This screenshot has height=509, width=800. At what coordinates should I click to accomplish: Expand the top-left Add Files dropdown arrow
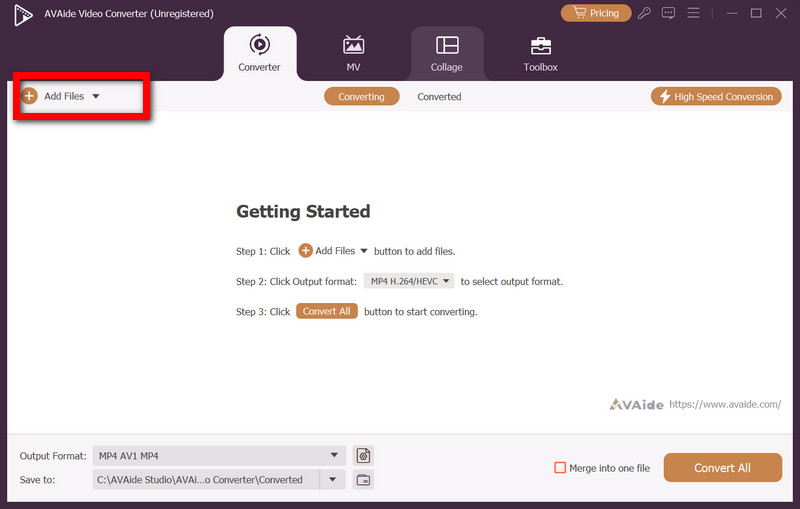96,97
